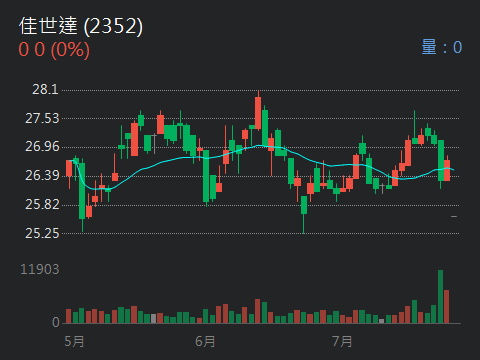Click the 26.96 price axis label
The image size is (480, 360).
tap(42, 146)
